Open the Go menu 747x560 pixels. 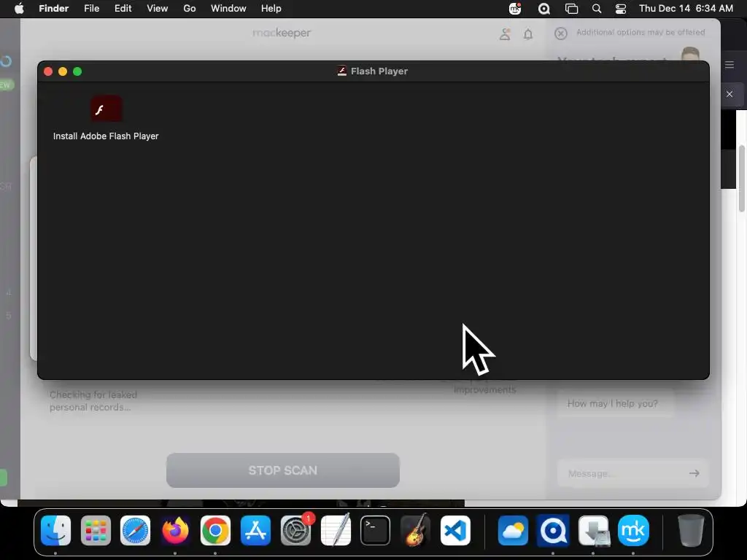point(190,9)
